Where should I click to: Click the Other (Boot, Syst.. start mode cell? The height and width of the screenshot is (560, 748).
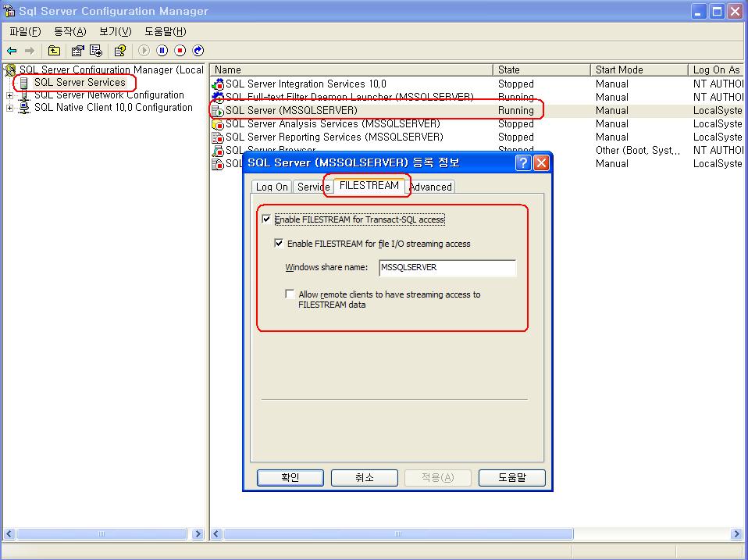(638, 151)
